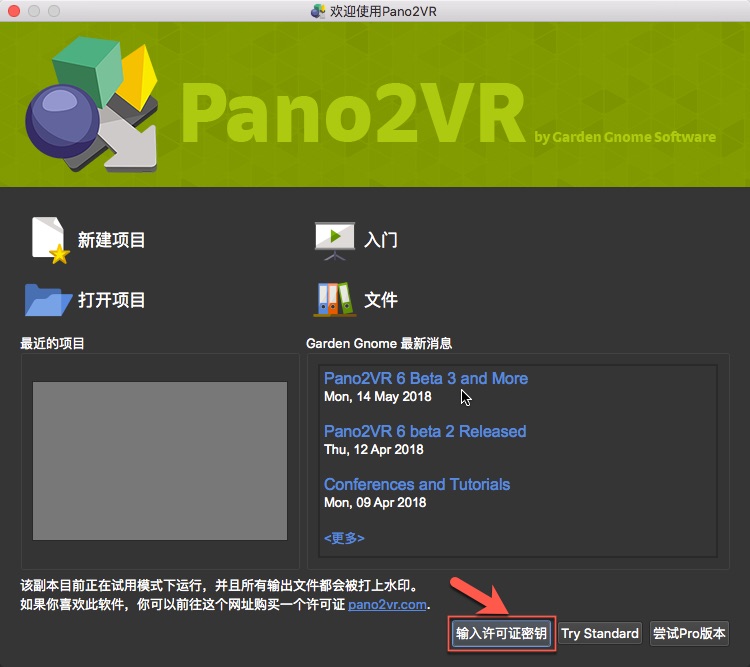Open the 入门 getting started entry

pos(381,241)
